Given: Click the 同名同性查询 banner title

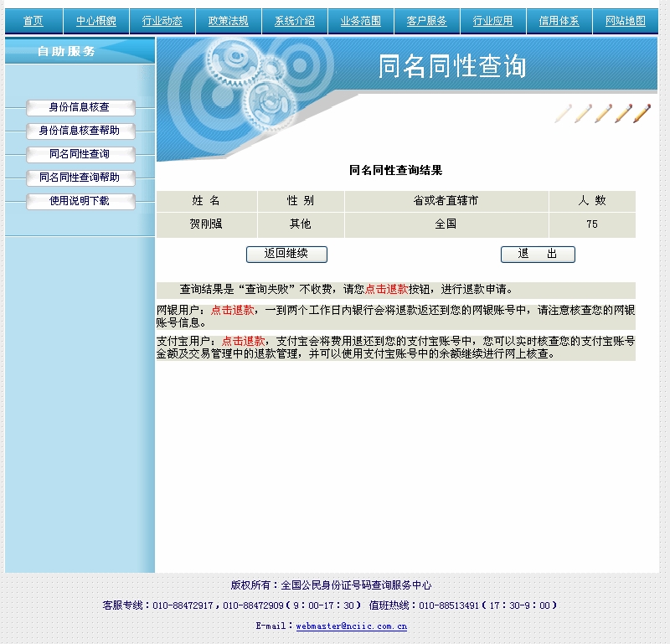Looking at the screenshot, I should 451,66.
